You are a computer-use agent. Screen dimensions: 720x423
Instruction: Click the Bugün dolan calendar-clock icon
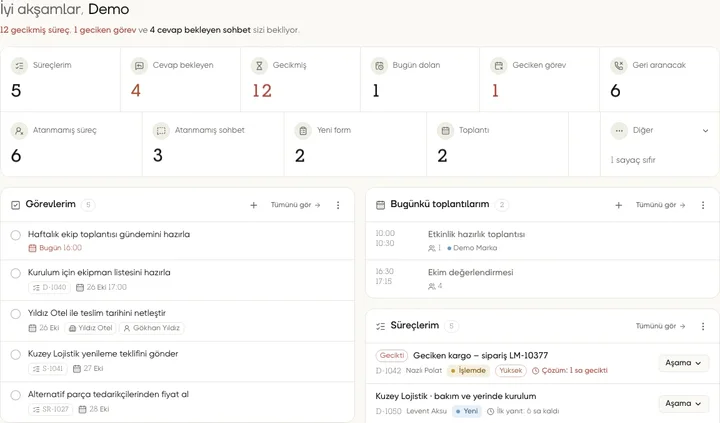[x=379, y=66]
